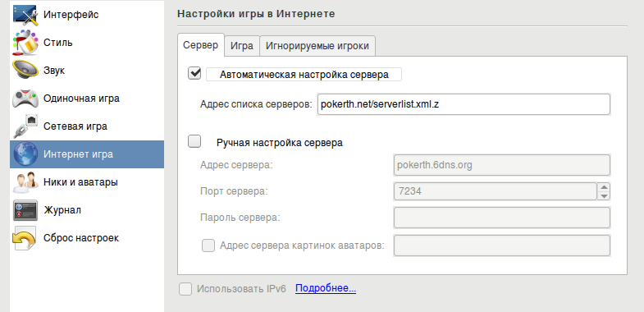644x312 pixels.
Task: Select the Одиночная игра label
Action: [81, 99]
